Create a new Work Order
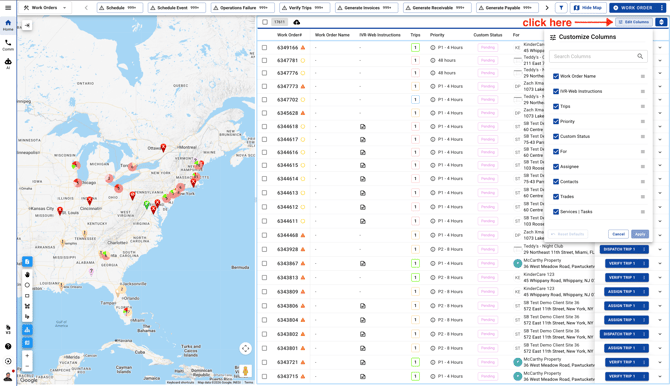Screen dimensions: 670x386 [x=633, y=8]
